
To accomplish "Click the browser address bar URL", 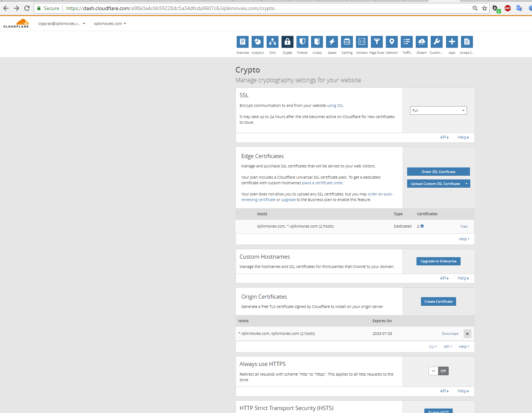I will coord(170,8).
